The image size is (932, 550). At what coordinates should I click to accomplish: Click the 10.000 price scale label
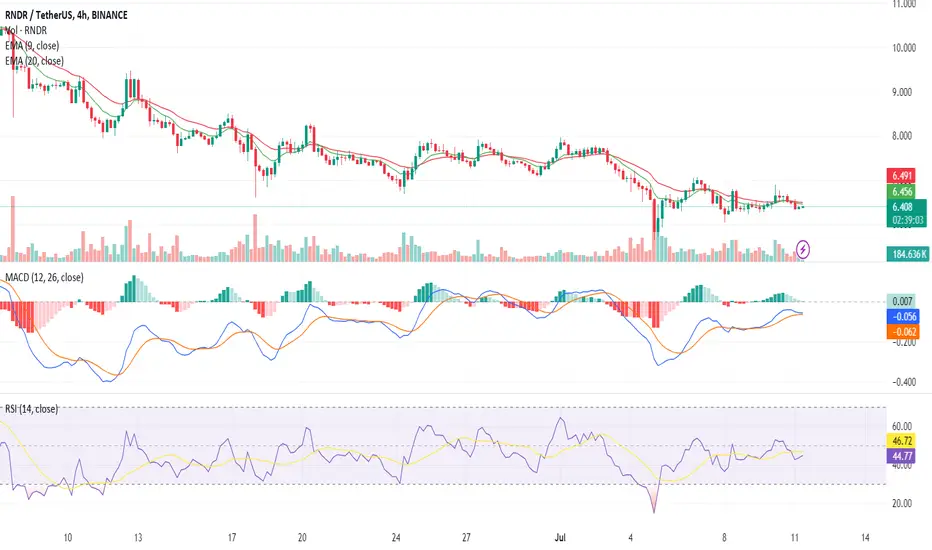pos(903,48)
